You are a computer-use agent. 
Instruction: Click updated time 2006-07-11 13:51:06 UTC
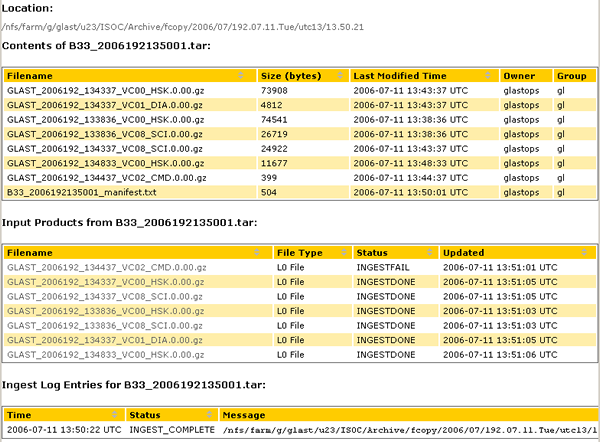point(501,355)
